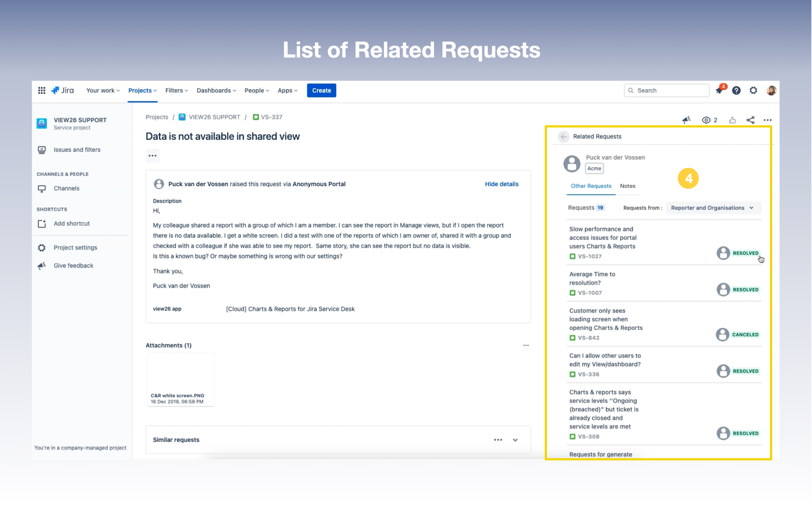Open Project settings in sidebar
This screenshot has width=812, height=510.
[x=75, y=248]
